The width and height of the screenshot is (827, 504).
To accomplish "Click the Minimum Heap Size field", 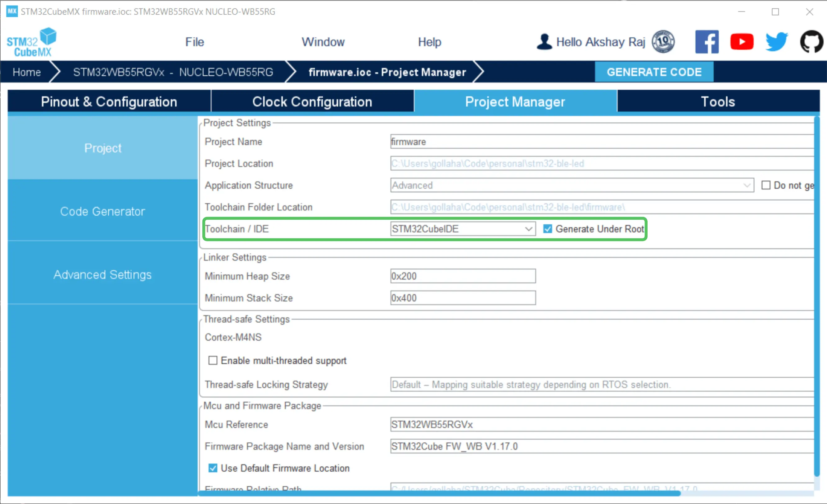I will click(463, 276).
